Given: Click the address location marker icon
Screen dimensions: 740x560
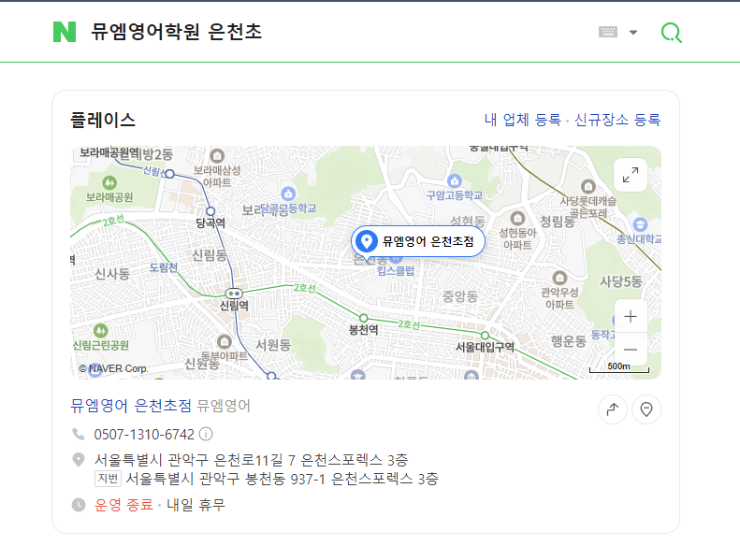Looking at the screenshot, I should [x=79, y=459].
